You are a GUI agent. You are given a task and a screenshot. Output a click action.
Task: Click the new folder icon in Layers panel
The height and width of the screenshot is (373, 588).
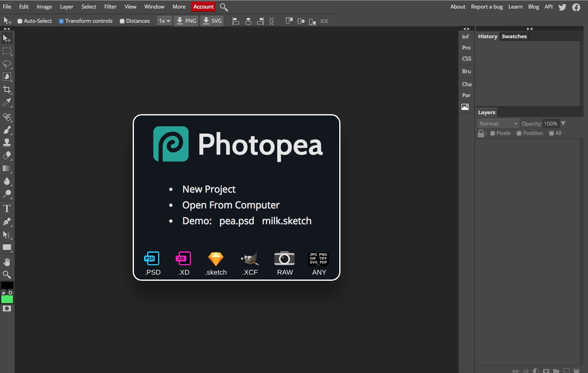coord(556,371)
